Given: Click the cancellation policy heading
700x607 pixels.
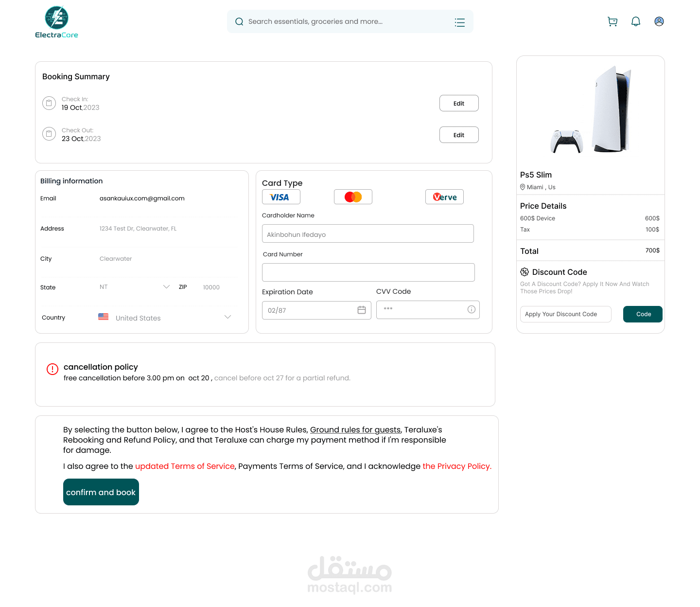Looking at the screenshot, I should [101, 367].
